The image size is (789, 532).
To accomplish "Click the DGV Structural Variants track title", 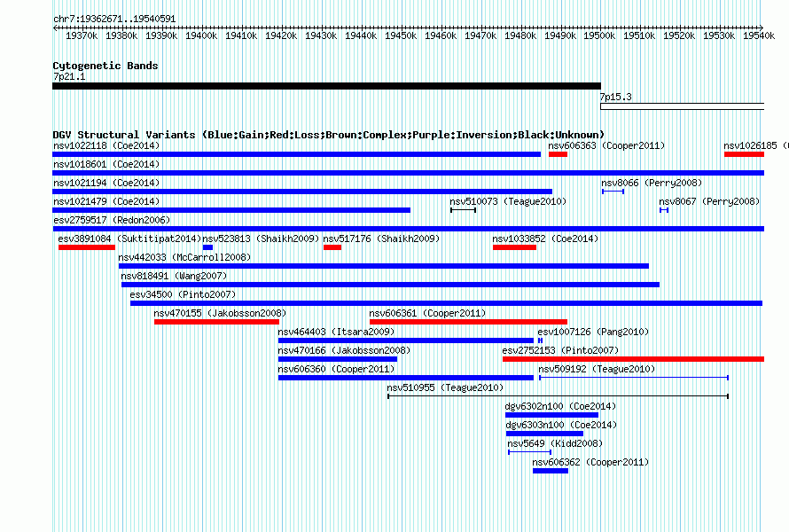I will click(x=329, y=135).
